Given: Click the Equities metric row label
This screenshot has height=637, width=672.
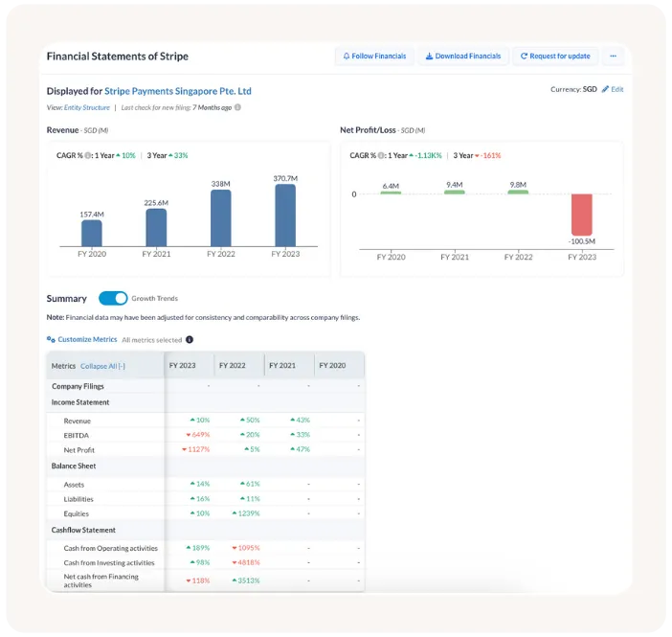Looking at the screenshot, I should [77, 513].
